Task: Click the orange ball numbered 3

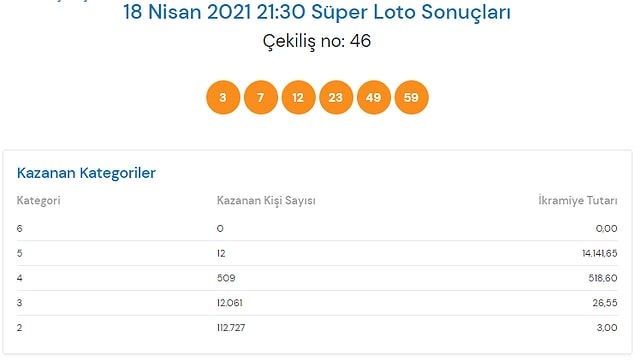Action: 223,98
